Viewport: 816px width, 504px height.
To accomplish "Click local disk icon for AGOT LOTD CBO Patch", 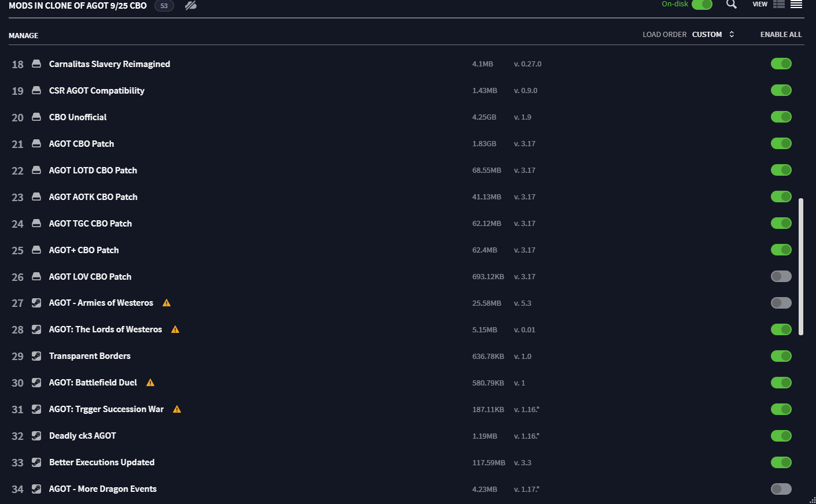I will tap(36, 170).
